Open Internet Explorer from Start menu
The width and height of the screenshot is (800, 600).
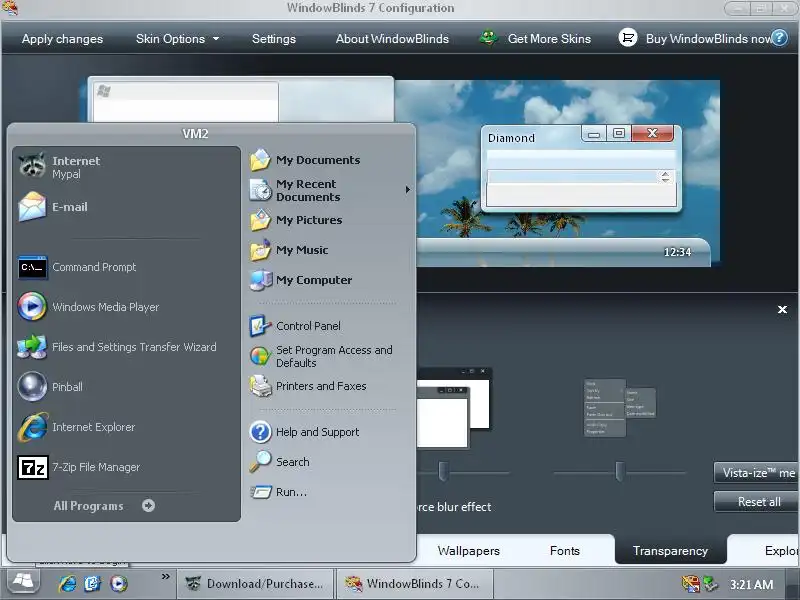(x=77, y=427)
